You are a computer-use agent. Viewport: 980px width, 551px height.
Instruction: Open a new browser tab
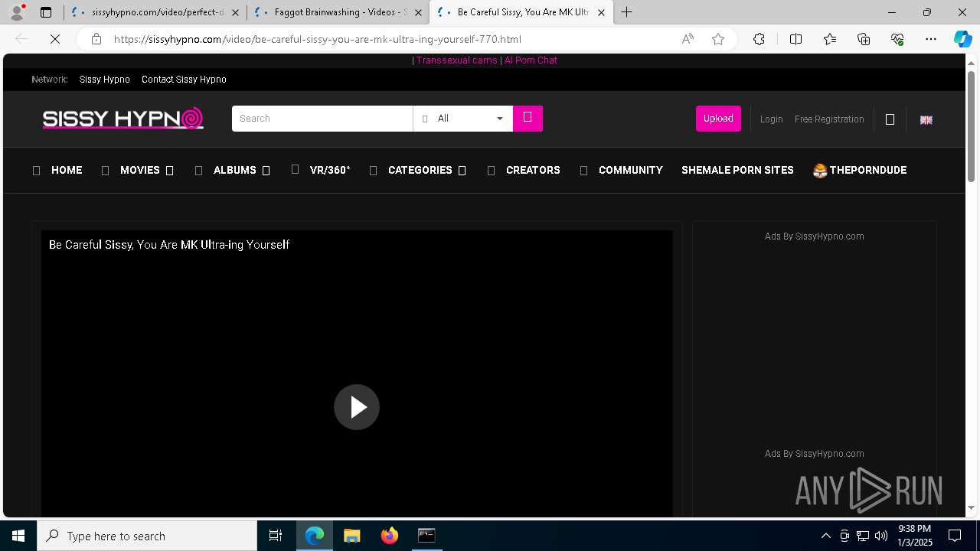(626, 12)
